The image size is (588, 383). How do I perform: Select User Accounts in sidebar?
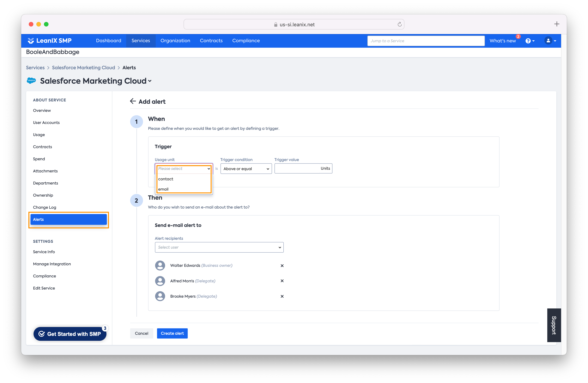46,122
